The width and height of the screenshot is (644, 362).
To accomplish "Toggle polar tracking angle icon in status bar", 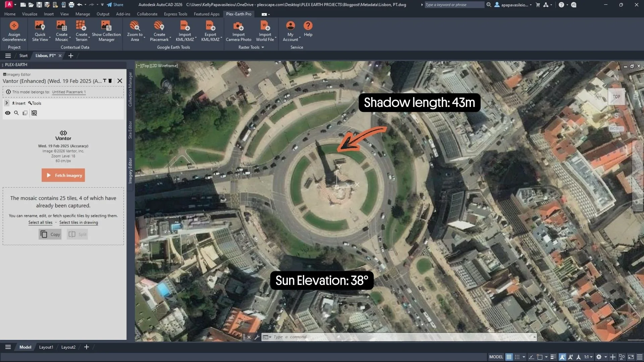I will (x=531, y=357).
